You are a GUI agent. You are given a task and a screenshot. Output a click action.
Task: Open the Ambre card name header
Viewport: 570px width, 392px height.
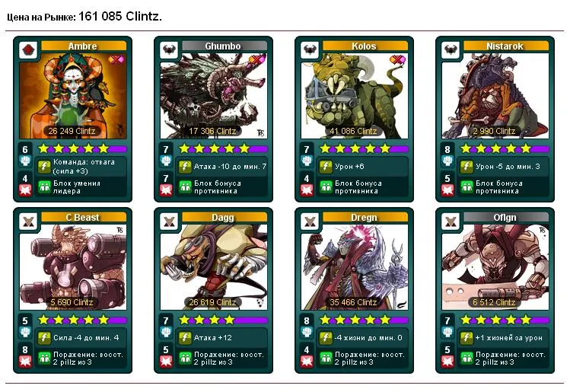84,46
